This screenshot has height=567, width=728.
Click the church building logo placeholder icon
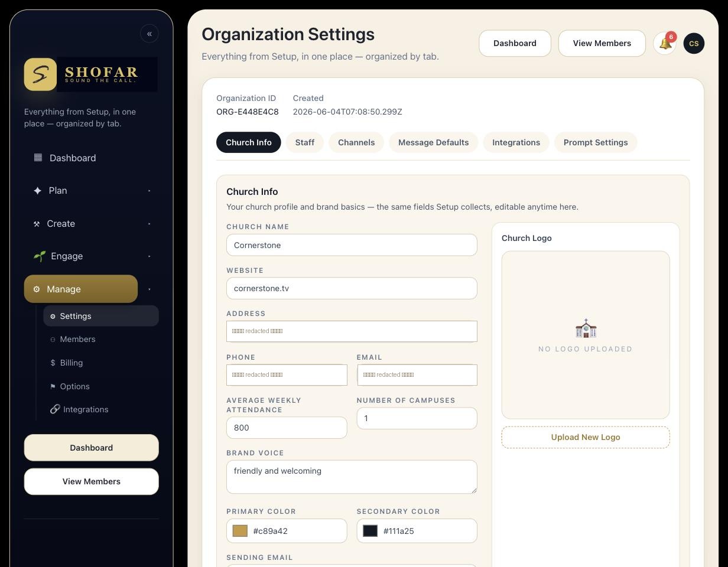point(586,328)
